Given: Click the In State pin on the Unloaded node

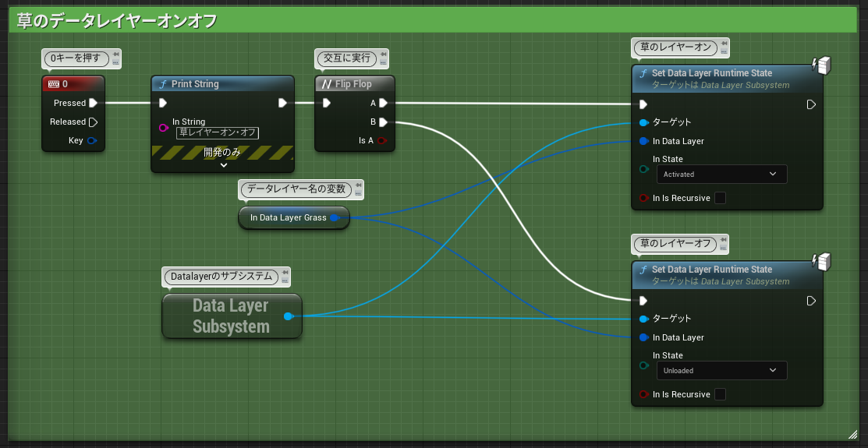Looking at the screenshot, I should coord(644,365).
